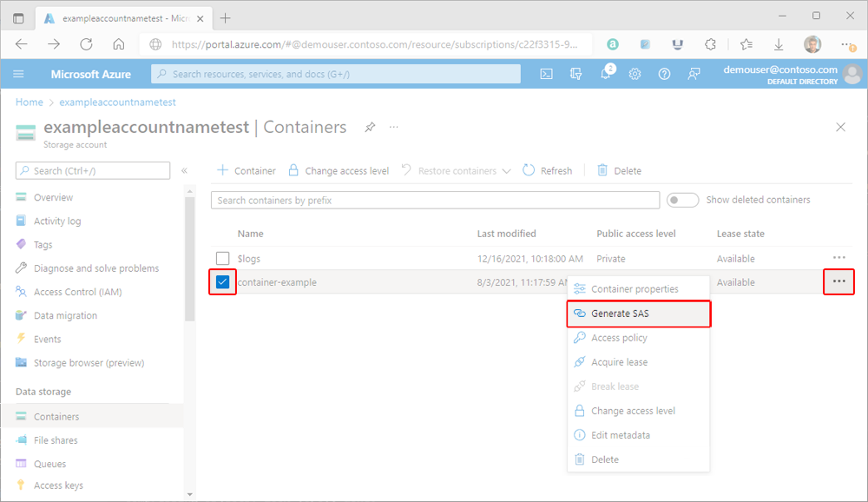Click the Refresh toolbar button
Image resolution: width=868 pixels, height=502 pixels.
(x=548, y=170)
